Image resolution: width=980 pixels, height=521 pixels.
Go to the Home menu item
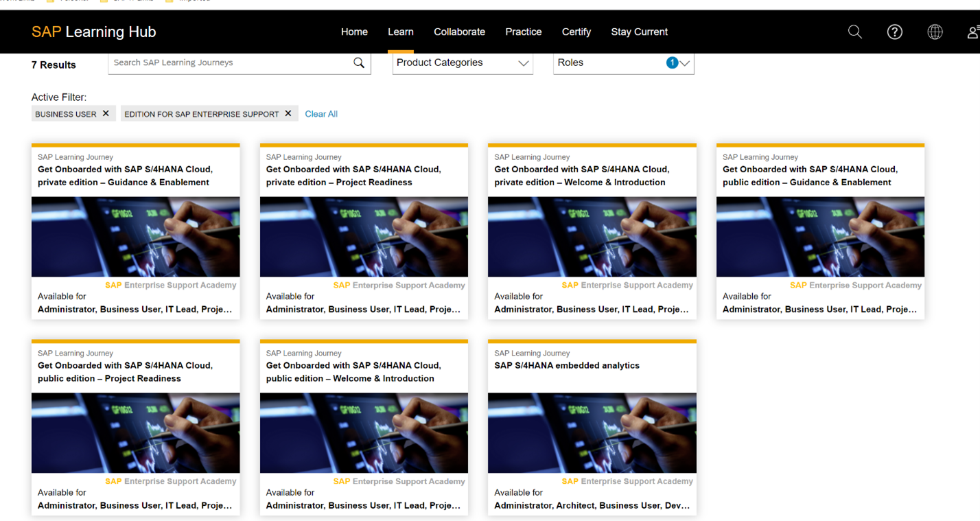[x=354, y=32]
